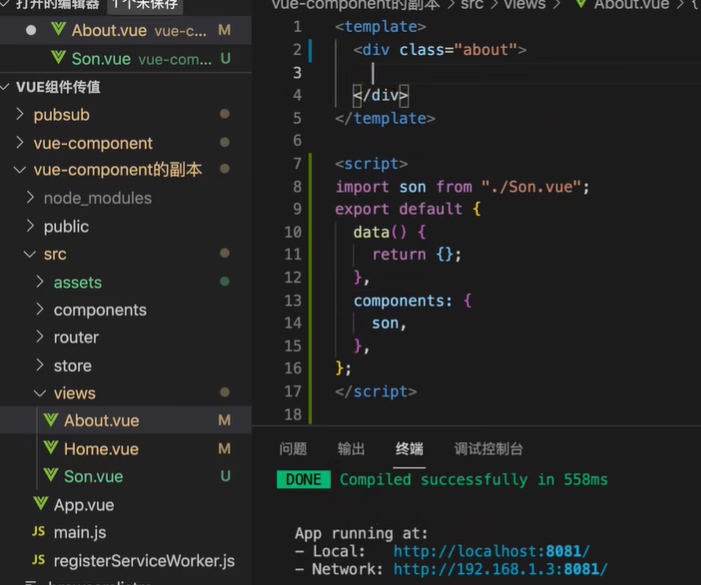Image resolution: width=701 pixels, height=585 pixels.
Task: Switch to the 调试控制台 panel tab
Action: 489,449
